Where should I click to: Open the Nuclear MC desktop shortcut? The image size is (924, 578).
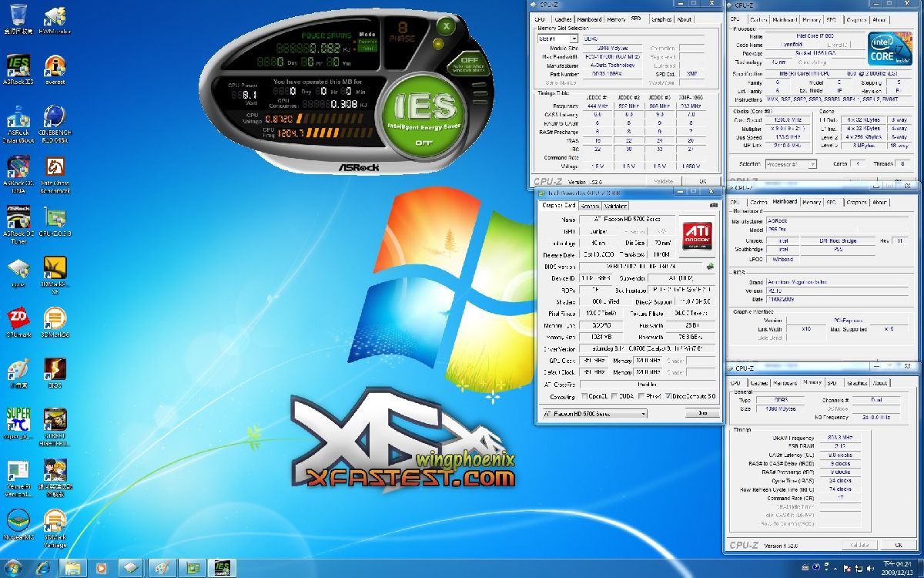pos(18,525)
